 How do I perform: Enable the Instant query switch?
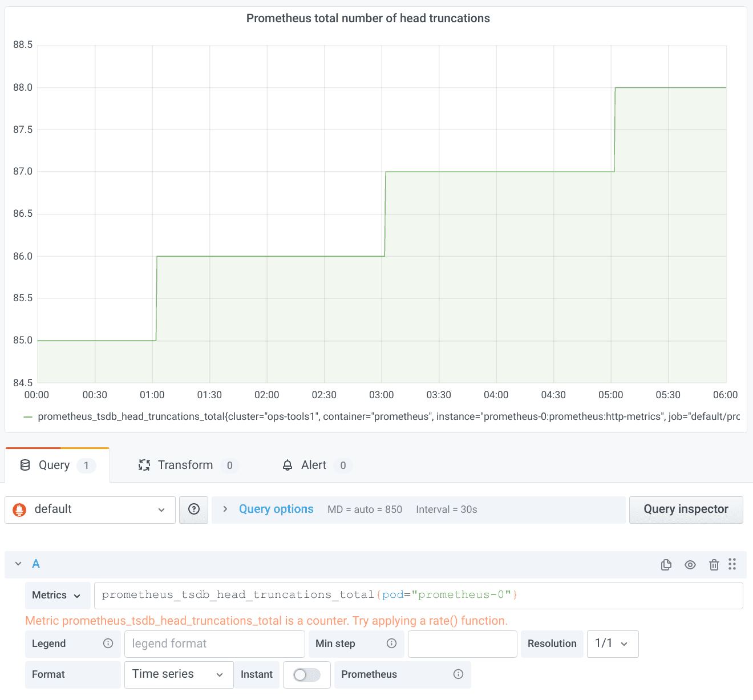click(306, 675)
